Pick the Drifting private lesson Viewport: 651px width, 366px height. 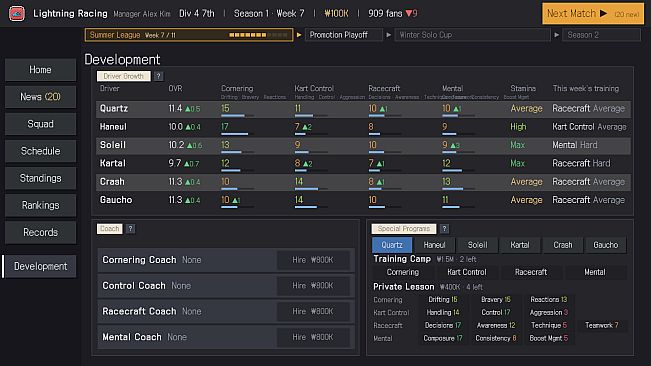click(x=443, y=300)
